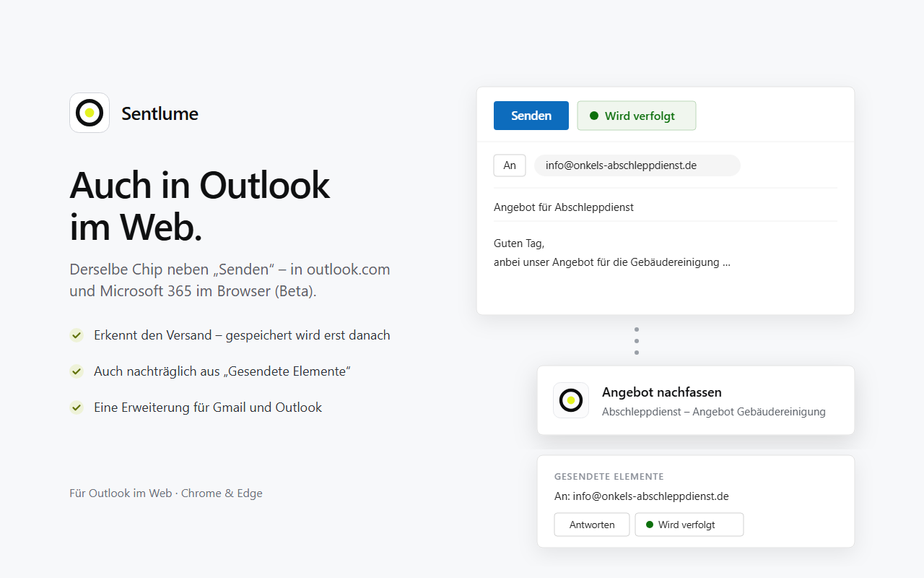
Task: Click the footer Für Outlook im Web · Chrome & Edge
Action: click(x=166, y=493)
